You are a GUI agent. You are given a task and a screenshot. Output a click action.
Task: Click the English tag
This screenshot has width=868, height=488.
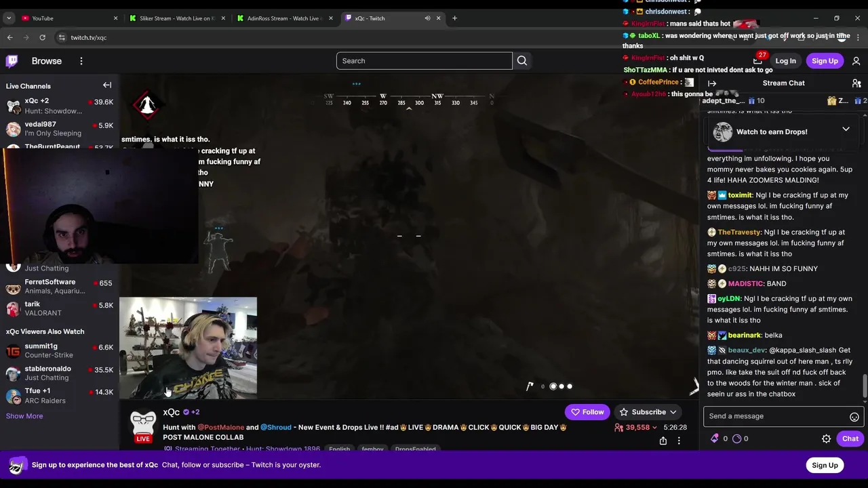339,449
